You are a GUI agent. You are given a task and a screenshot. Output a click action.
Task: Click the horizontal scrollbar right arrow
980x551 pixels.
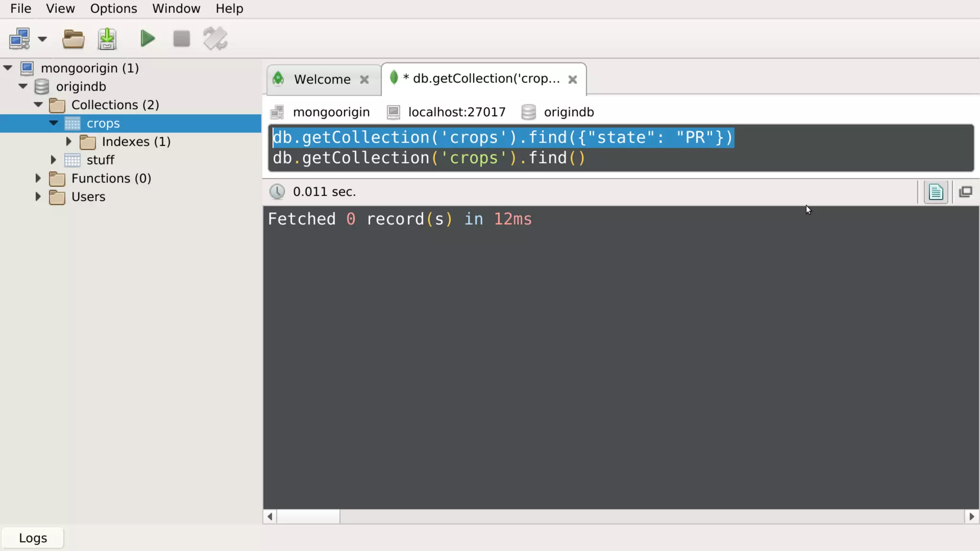click(971, 517)
